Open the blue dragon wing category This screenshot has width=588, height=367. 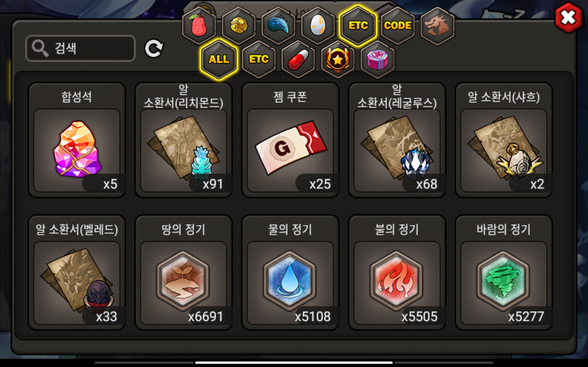click(x=278, y=25)
